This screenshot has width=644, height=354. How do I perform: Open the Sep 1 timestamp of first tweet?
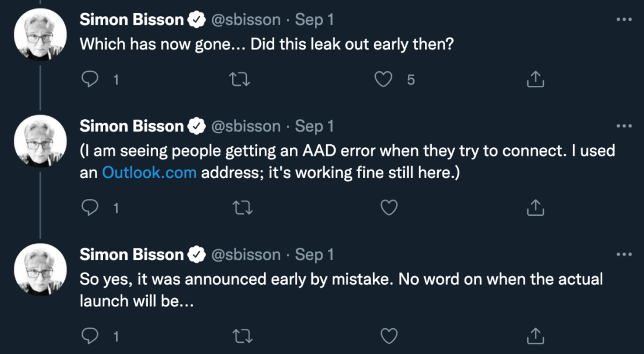pos(314,20)
